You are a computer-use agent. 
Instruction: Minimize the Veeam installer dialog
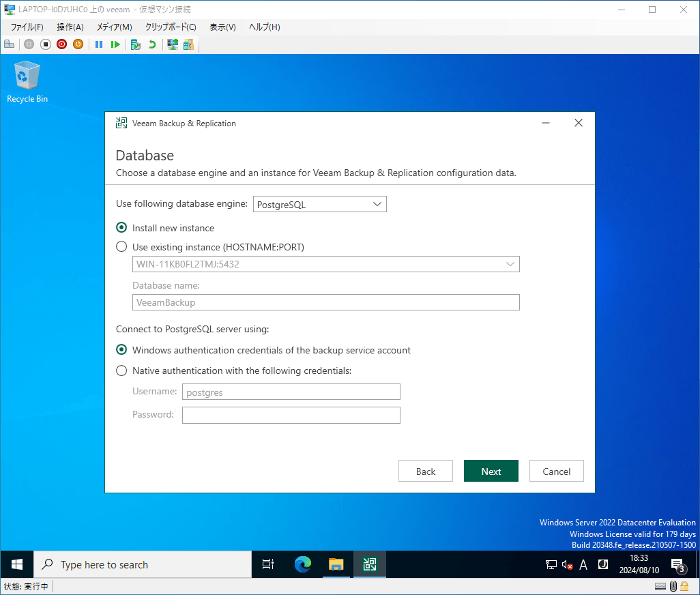[546, 123]
